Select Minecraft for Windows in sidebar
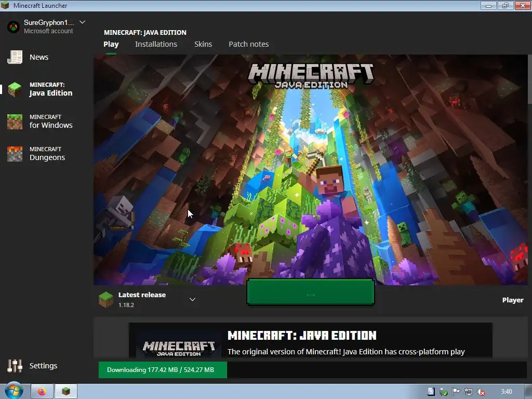 46,122
